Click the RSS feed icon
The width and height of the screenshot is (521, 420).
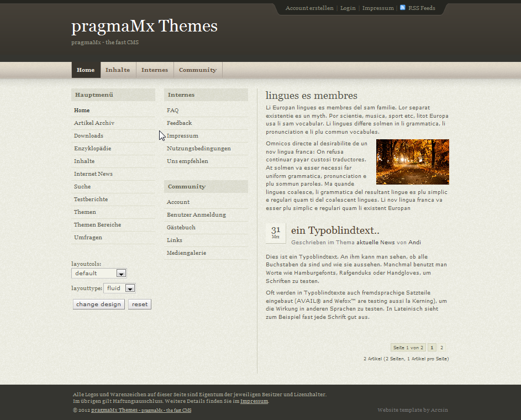pos(403,8)
